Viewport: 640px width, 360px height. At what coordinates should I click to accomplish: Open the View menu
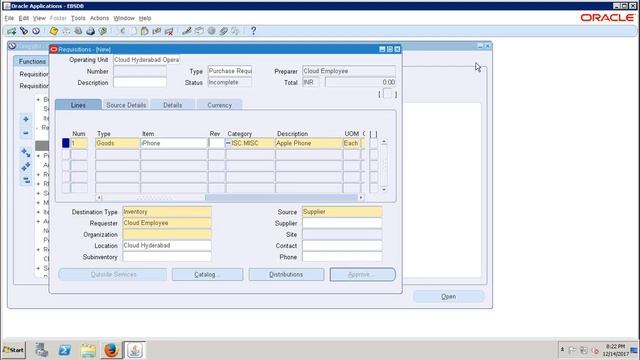39,18
